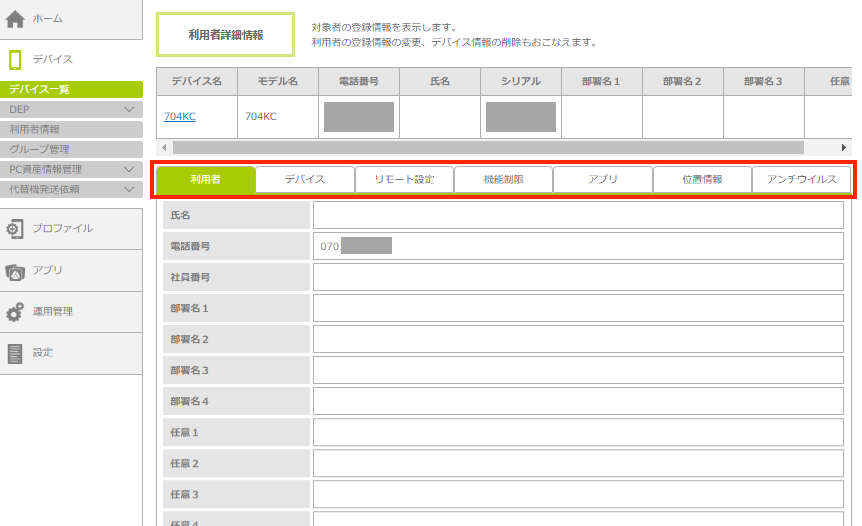
Task: Click the Home house icon
Action: pos(15,18)
